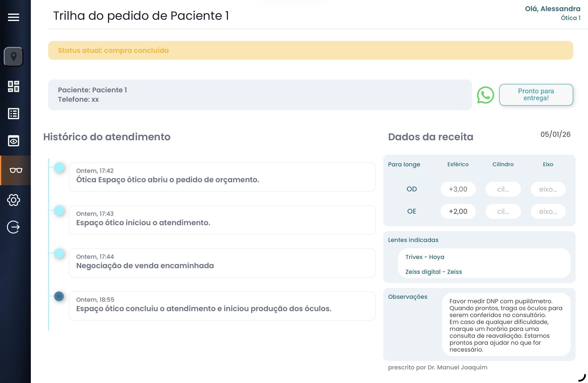Viewport: 588px width, 383px height.
Task: Open the list view sidebar icon
Action: (x=13, y=114)
